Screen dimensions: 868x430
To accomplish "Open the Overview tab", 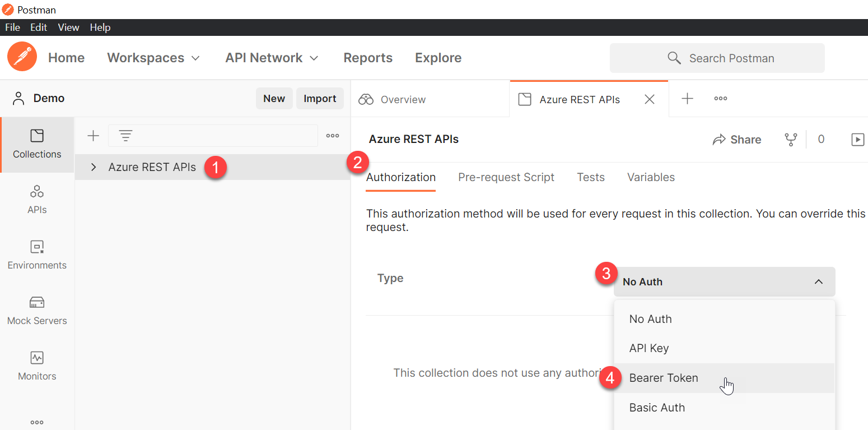I will tap(430, 99).
